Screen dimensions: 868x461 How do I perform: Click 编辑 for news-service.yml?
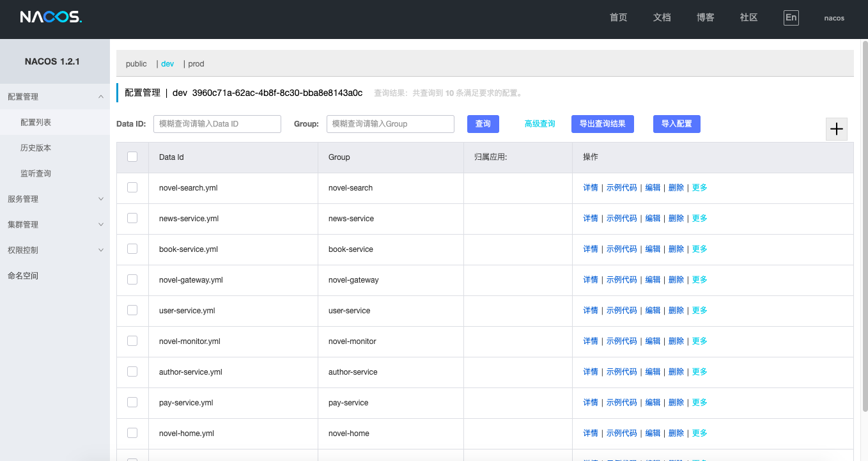click(653, 218)
